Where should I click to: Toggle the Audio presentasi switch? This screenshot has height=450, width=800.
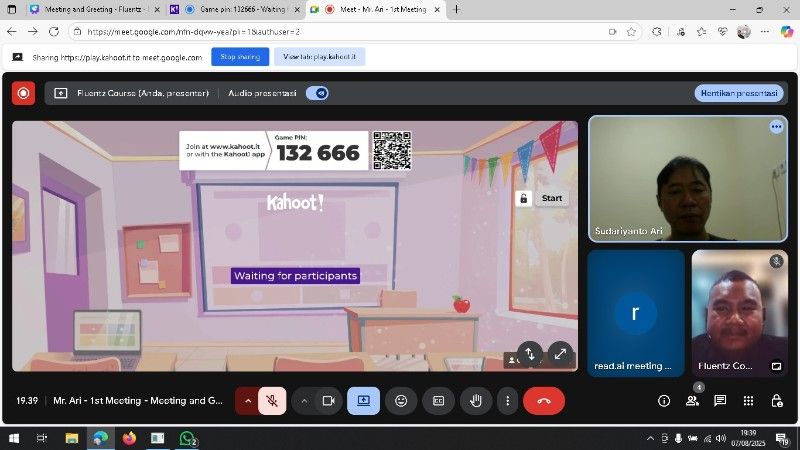[317, 93]
